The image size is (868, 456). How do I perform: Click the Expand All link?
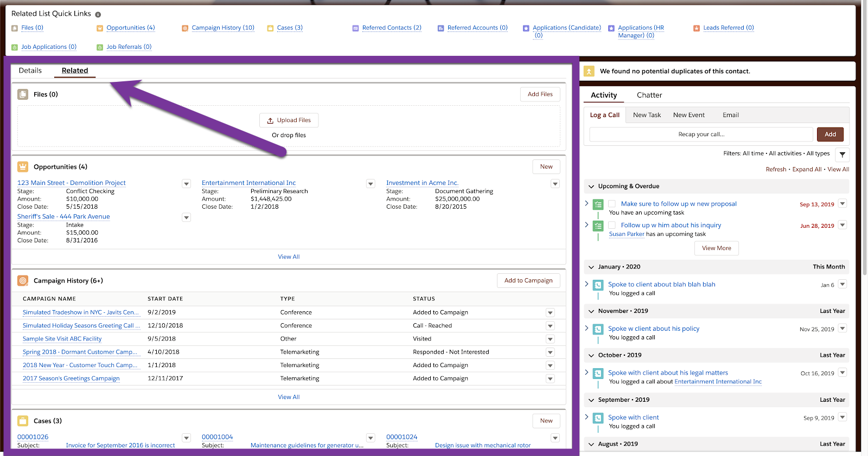tap(807, 169)
